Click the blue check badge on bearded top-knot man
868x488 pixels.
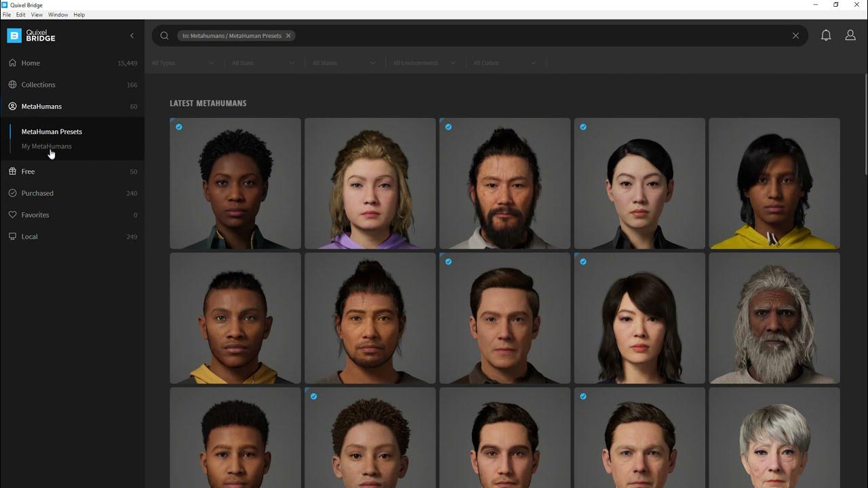pos(448,127)
